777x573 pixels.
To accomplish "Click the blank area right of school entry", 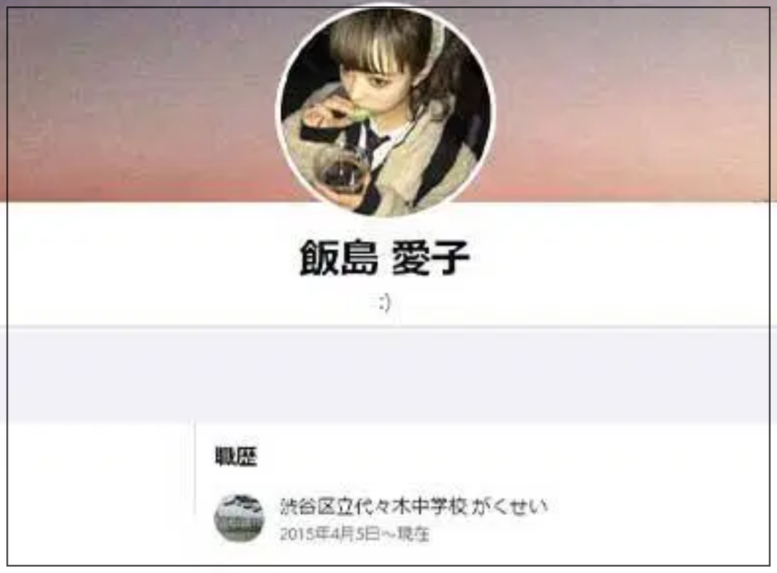I will pyautogui.click(x=659, y=518).
